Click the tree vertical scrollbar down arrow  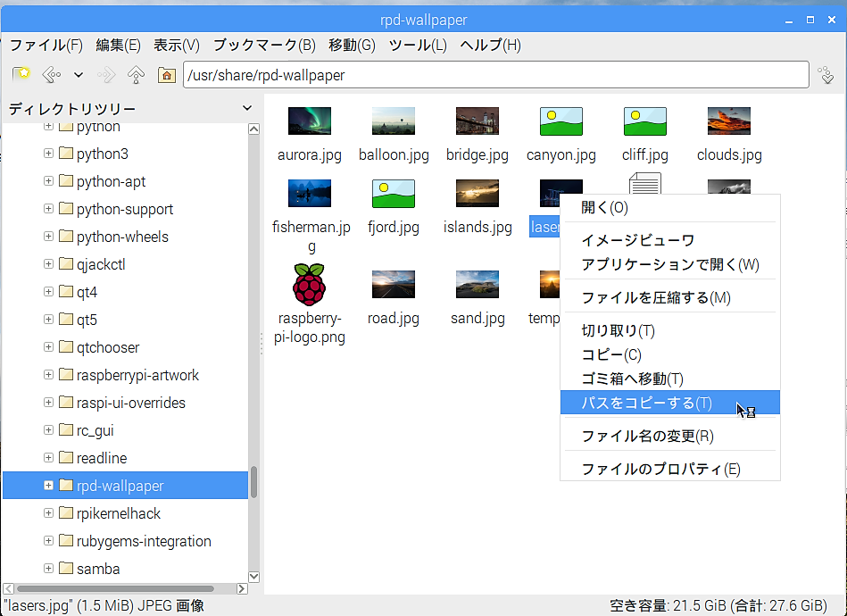click(x=253, y=577)
